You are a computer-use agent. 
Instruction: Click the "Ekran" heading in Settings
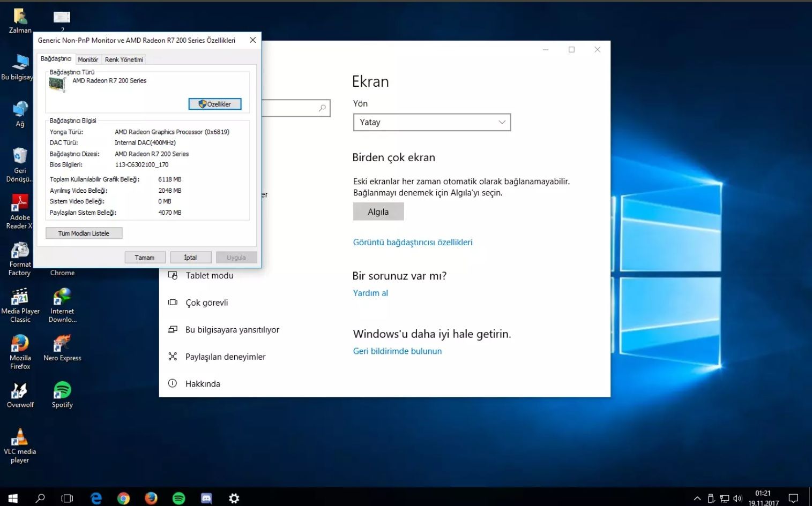click(x=370, y=81)
